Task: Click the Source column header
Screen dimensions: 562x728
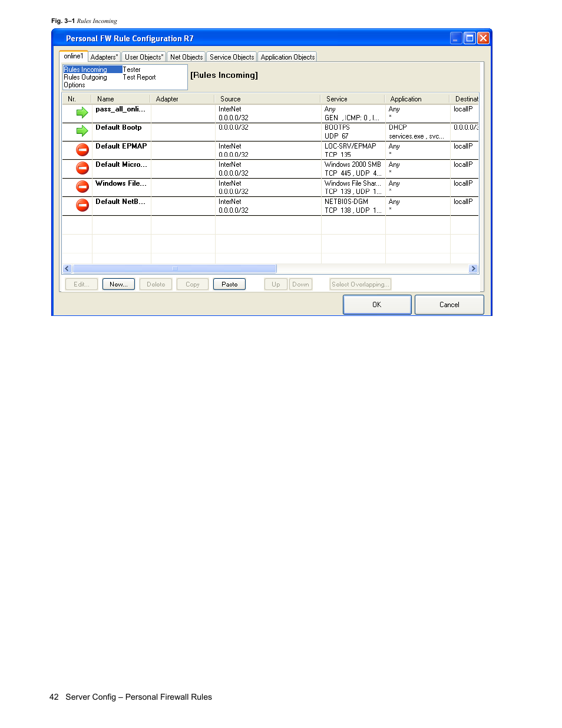Action: 267,99
